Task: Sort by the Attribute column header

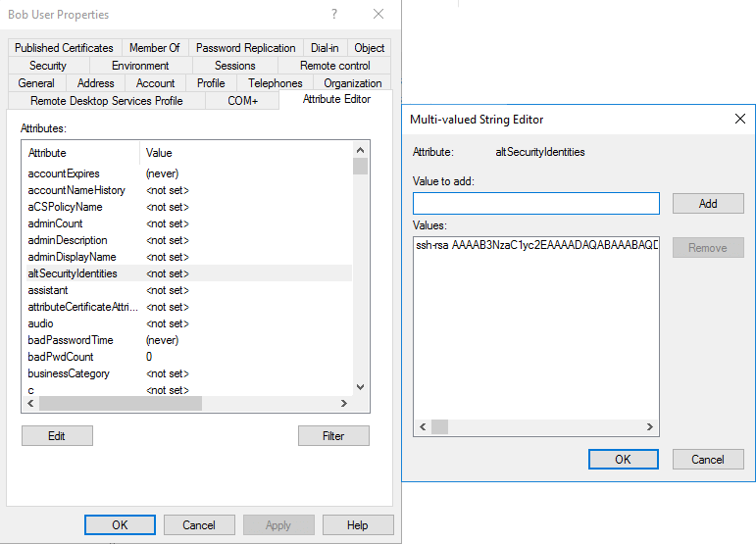Action: [81, 153]
